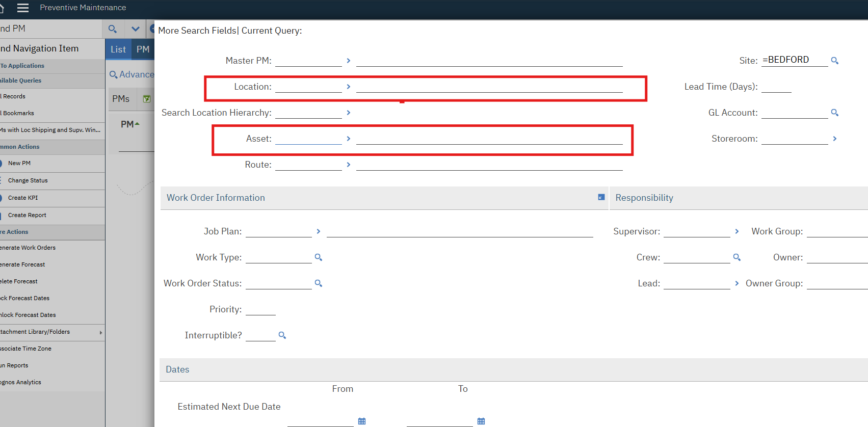This screenshot has width=868, height=427.
Task: Click into the Location code input field
Action: point(308,87)
